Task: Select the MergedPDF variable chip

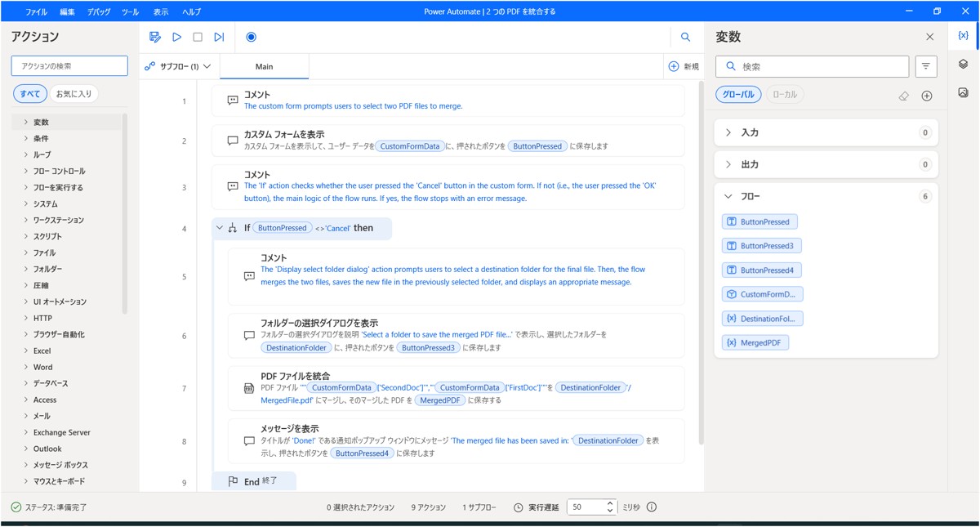Action: click(x=755, y=343)
